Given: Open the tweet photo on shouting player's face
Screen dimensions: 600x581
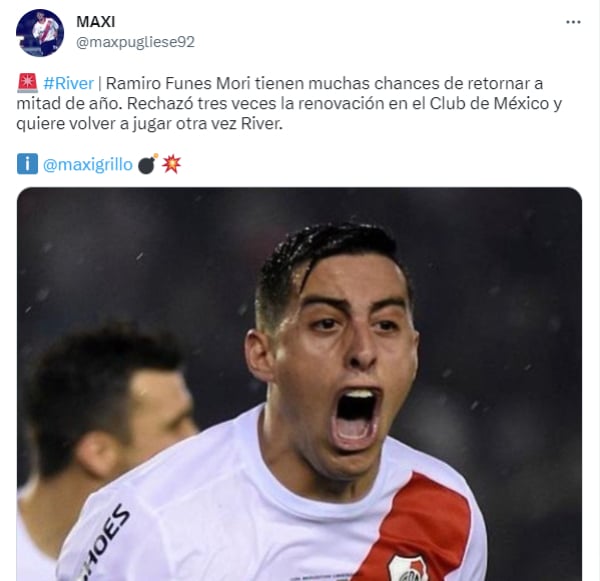Looking at the screenshot, I should [337, 344].
